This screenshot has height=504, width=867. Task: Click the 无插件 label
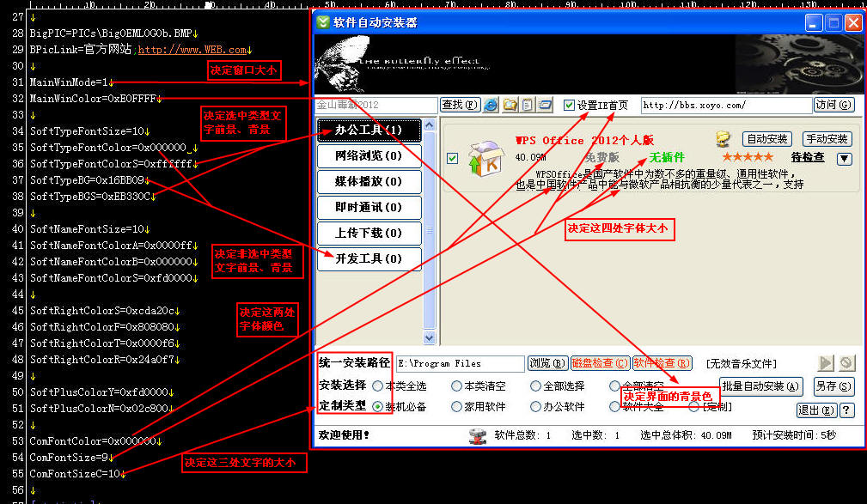click(666, 157)
